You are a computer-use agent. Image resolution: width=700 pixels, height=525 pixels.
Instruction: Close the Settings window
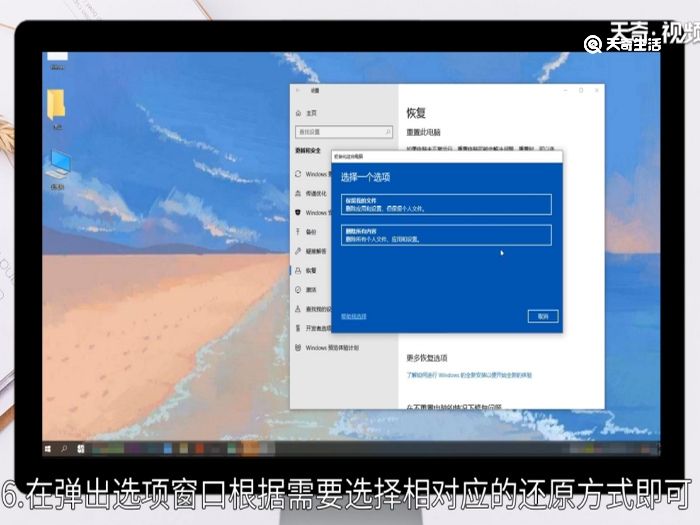coord(597,90)
